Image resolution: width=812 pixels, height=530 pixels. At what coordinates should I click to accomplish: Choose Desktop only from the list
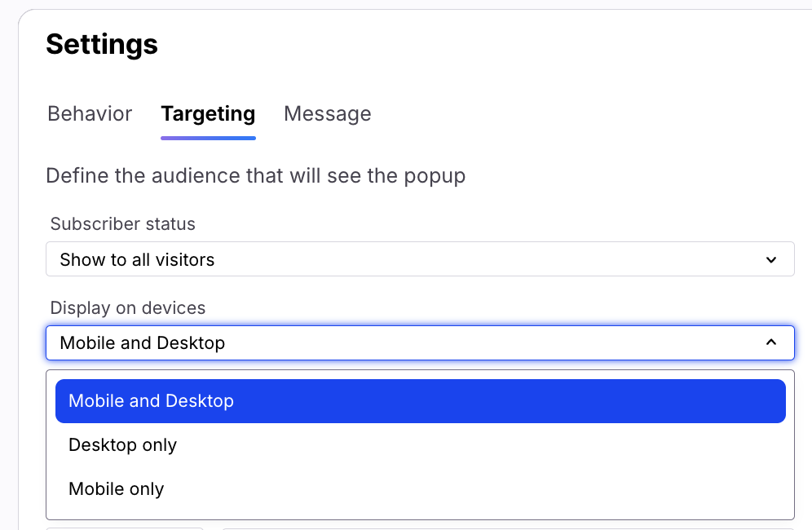point(123,445)
